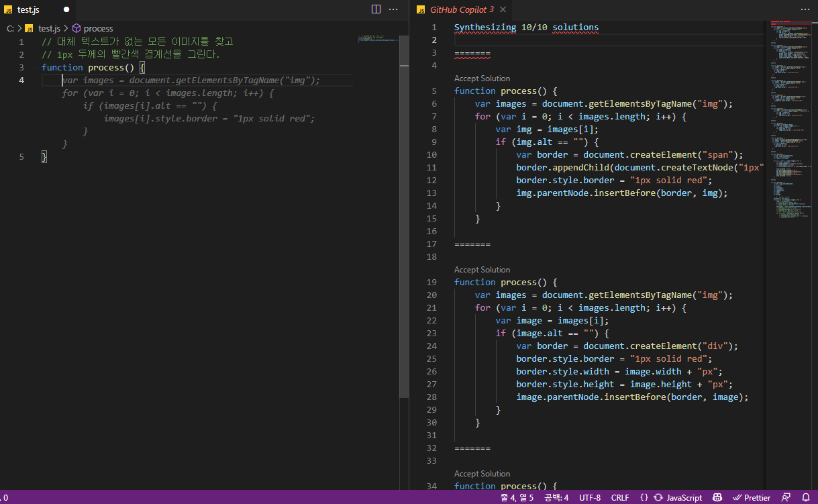This screenshot has width=818, height=504.
Task: Open notifications bell in status bar
Action: [x=806, y=497]
